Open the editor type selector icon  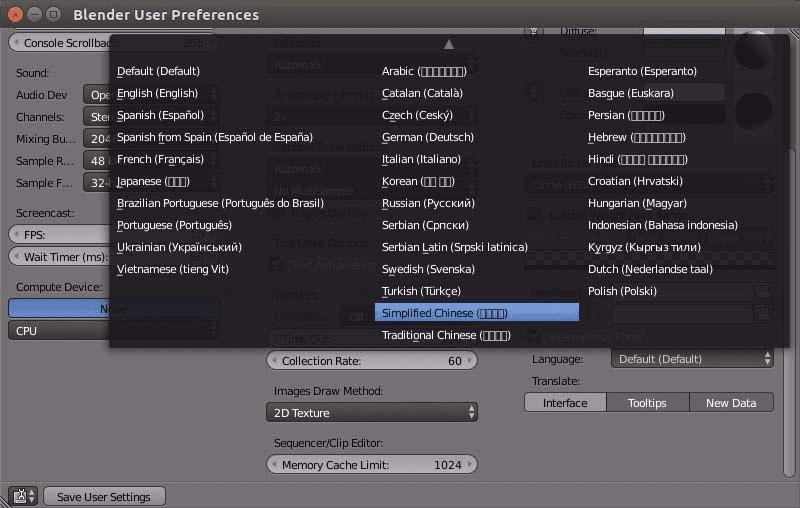[x=22, y=496]
